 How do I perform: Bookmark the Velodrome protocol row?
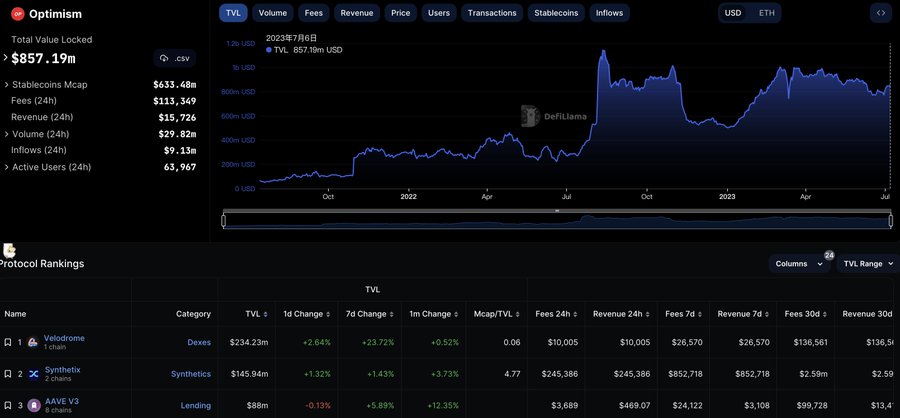point(7,342)
